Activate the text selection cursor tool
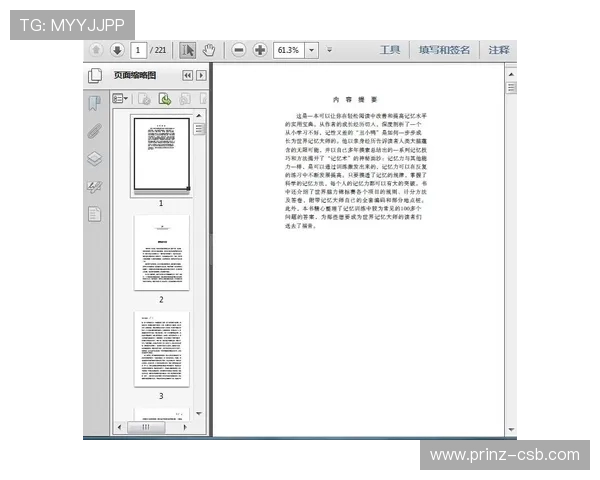 [188, 50]
